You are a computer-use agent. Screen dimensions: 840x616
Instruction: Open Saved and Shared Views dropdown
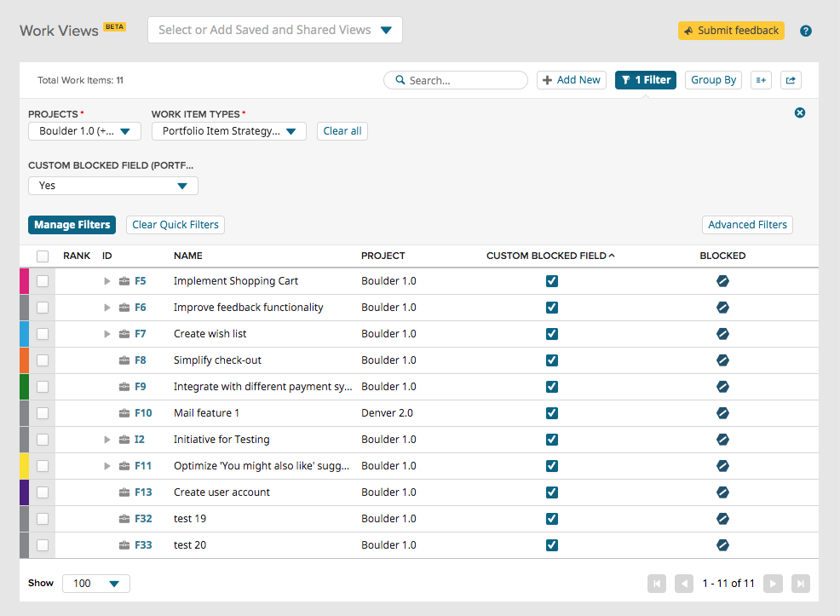275,30
